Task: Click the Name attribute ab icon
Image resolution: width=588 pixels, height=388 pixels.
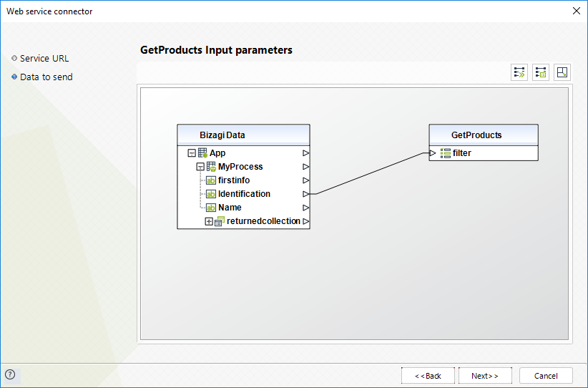Action: tap(211, 208)
